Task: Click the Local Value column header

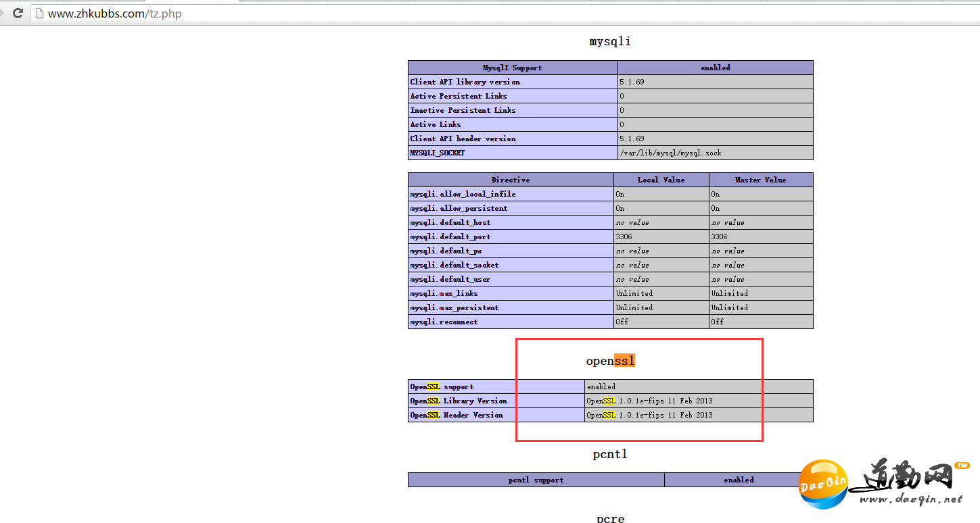Action: click(661, 180)
